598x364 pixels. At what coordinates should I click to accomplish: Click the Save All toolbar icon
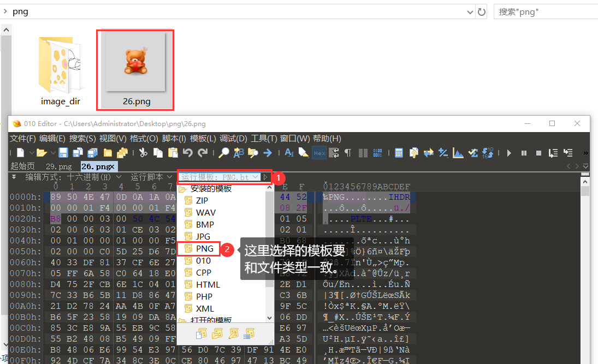[x=93, y=153]
